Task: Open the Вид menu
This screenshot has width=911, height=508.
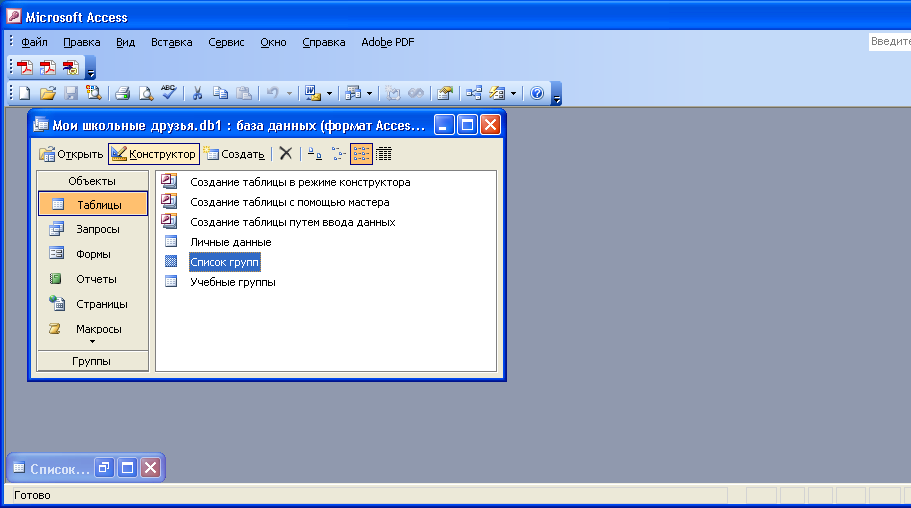Action: click(125, 42)
